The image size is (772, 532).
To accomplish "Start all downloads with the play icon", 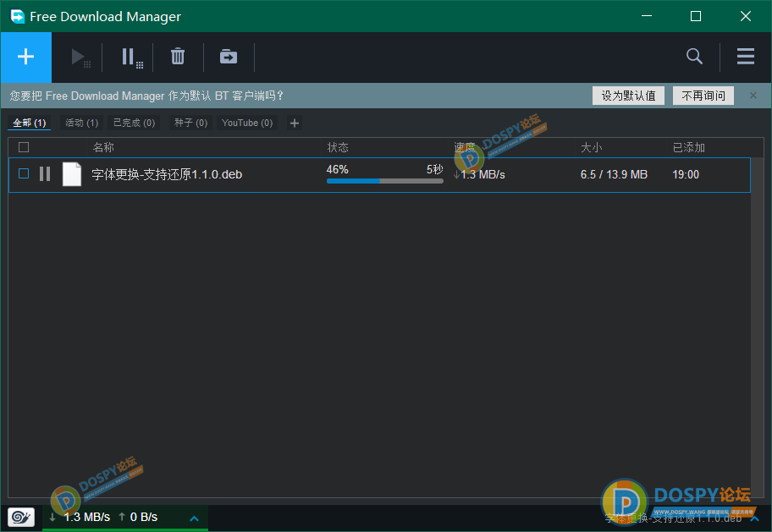I will pos(80,58).
